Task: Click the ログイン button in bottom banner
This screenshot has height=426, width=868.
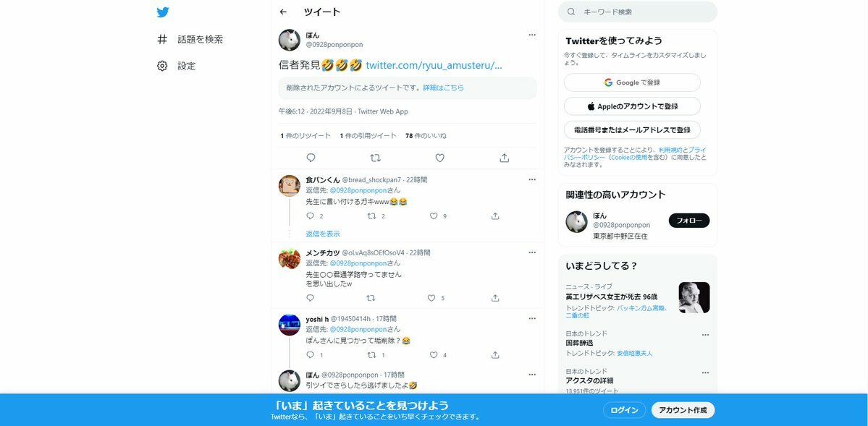Action: pos(625,410)
